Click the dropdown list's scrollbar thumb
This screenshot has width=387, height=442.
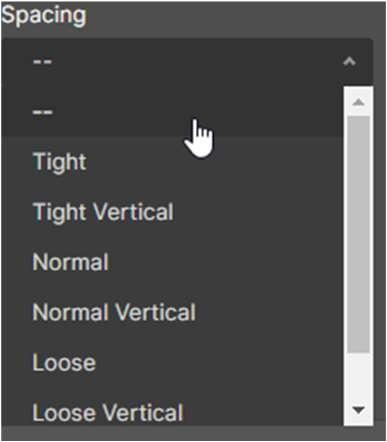click(358, 234)
